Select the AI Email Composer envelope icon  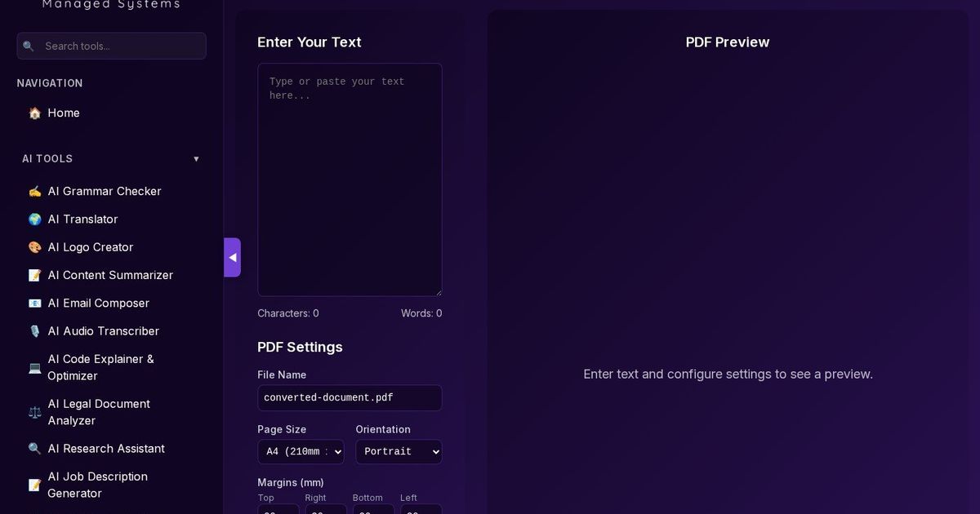(x=34, y=303)
